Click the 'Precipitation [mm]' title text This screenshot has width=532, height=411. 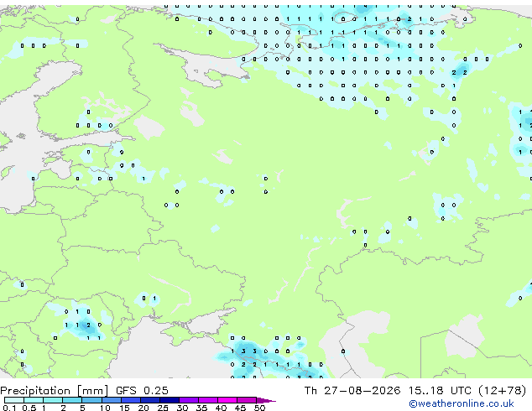(55, 391)
